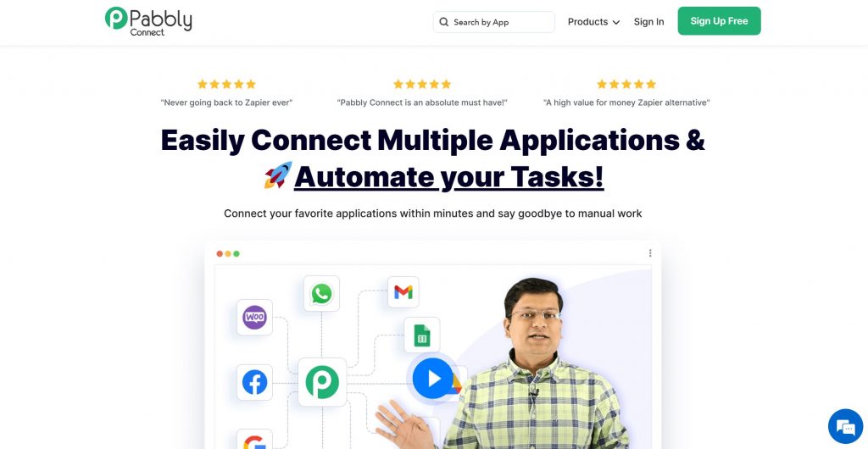The image size is (868, 449).
Task: Click the WhatsApp app icon
Action: click(x=321, y=294)
